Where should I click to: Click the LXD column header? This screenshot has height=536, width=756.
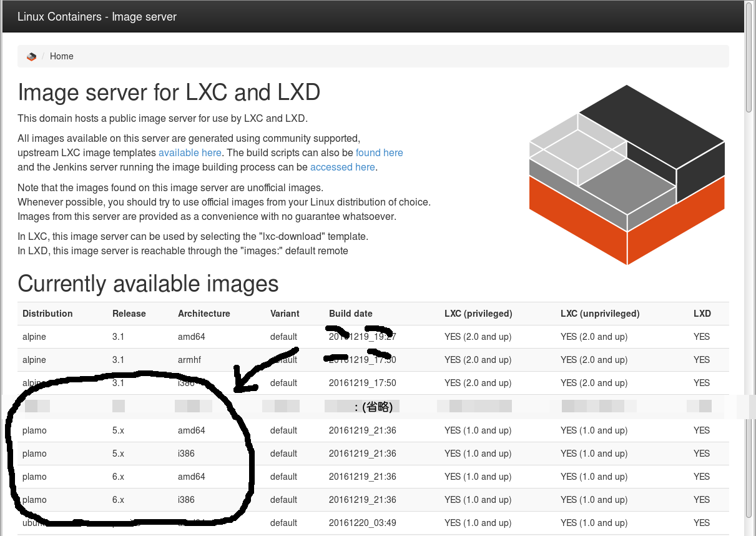(x=702, y=314)
